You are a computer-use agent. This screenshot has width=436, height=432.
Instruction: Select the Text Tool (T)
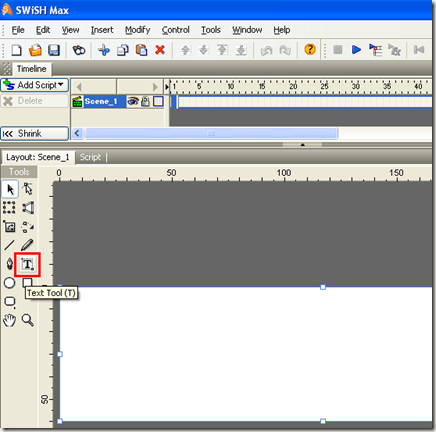27,264
